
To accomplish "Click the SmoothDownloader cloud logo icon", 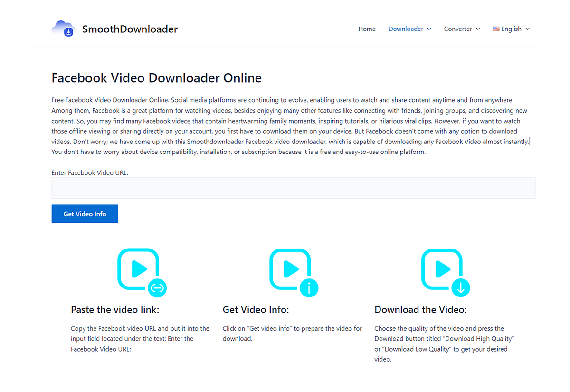I will pyautogui.click(x=64, y=29).
